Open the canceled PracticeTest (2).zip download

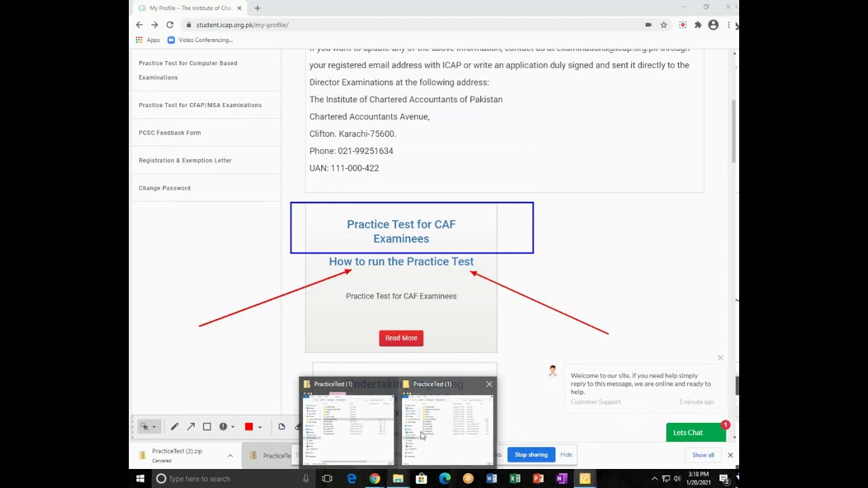(177, 455)
